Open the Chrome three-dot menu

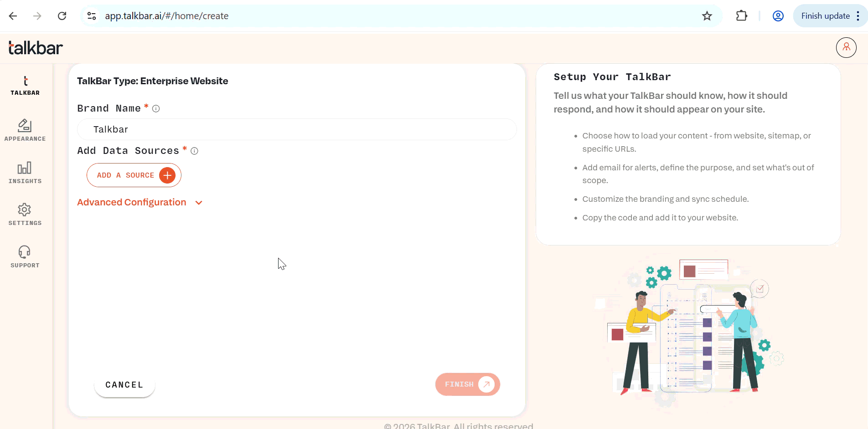click(858, 16)
